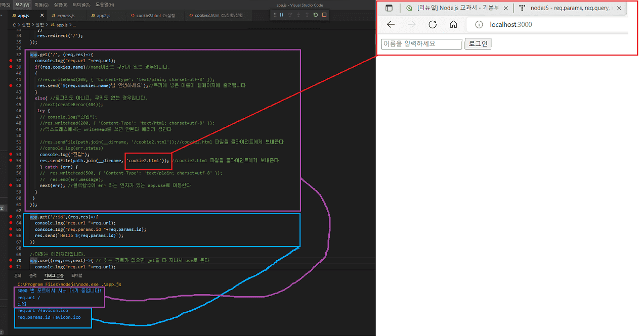Toggle the breakpoint on line 38
The height and width of the screenshot is (336, 644).
[11, 61]
